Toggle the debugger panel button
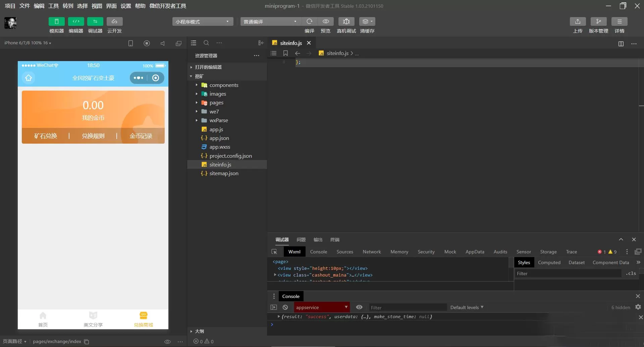The image size is (644, 347). [95, 21]
